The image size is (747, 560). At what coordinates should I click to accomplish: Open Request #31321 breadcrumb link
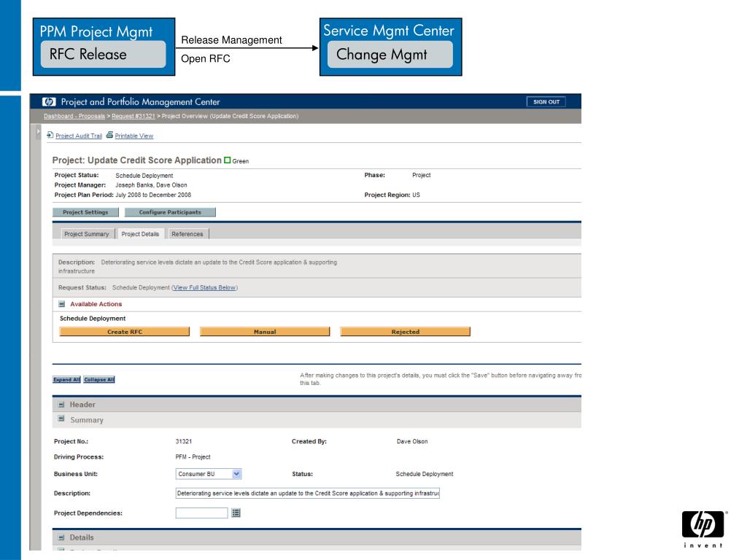click(x=133, y=116)
